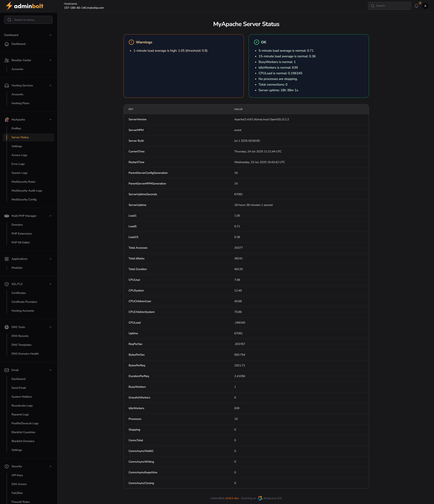
Task: Collapse the Email section
Action: (50, 370)
